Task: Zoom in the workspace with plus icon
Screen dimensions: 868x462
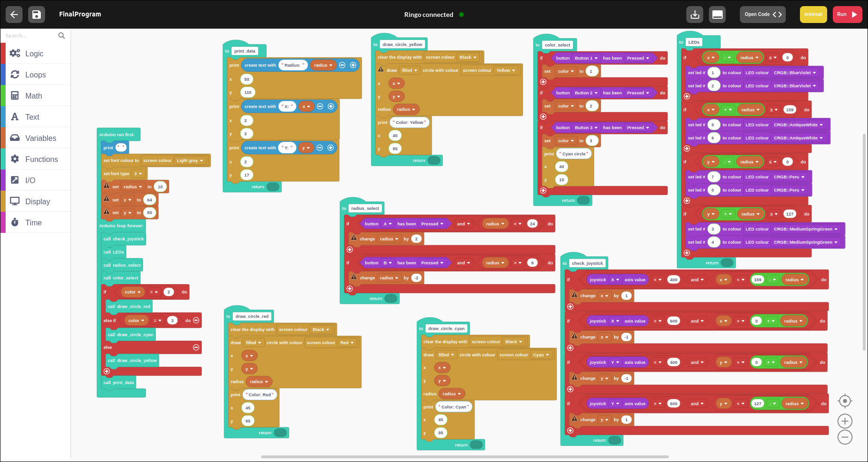Action: (x=845, y=421)
